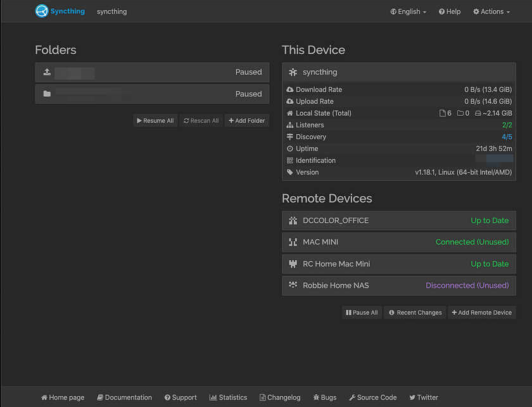Open the Twitter footer link
The height and width of the screenshot is (407, 532).
424,398
